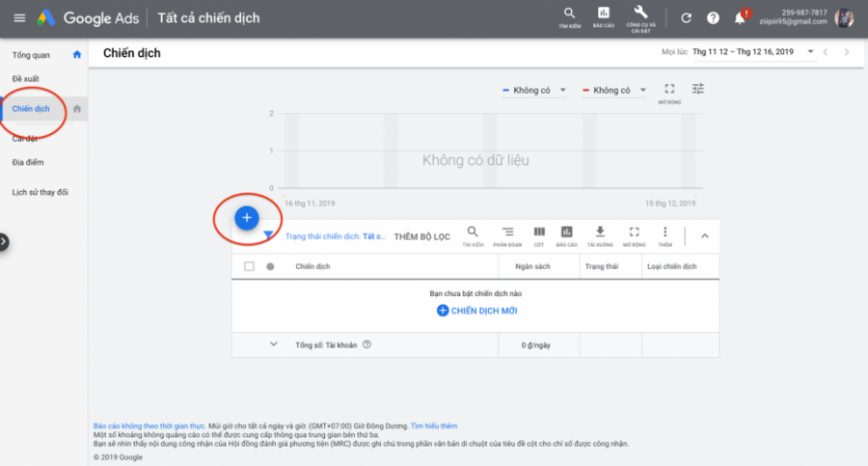The image size is (868, 466).
Task: Open the hamburger main menu
Action: point(19,17)
